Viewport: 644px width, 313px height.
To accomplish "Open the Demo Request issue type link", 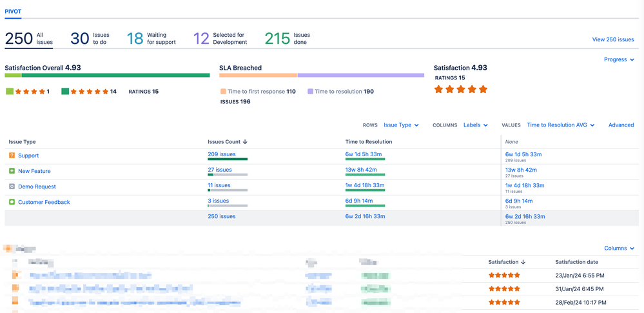I will [37, 187].
